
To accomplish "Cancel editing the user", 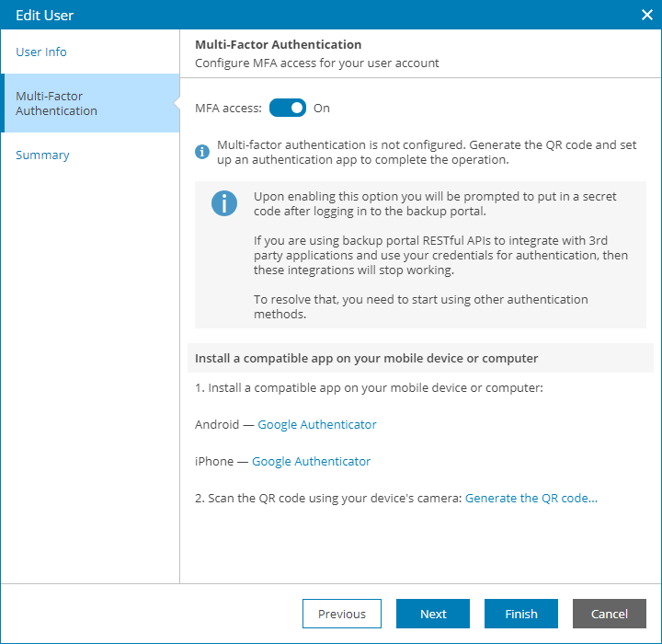I will (610, 614).
